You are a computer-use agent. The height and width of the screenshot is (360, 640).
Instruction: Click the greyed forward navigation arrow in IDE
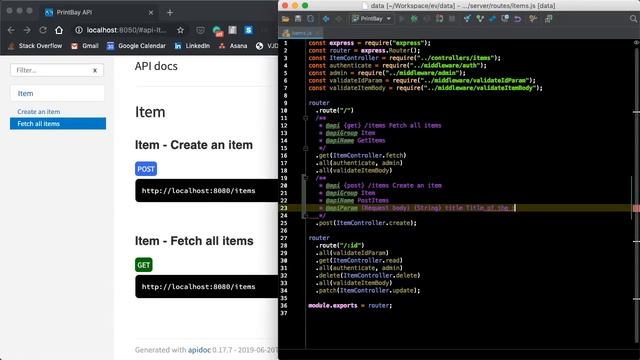click(338, 19)
